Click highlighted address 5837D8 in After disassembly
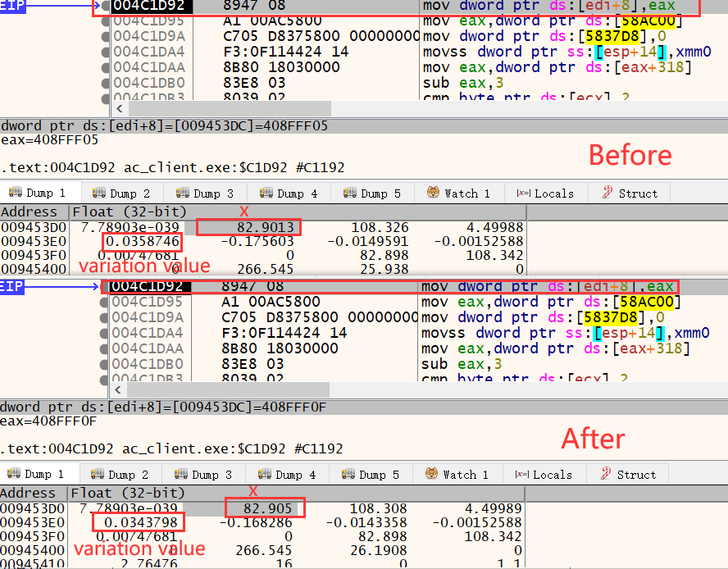Viewport: 728px width, 569px height. point(601,317)
